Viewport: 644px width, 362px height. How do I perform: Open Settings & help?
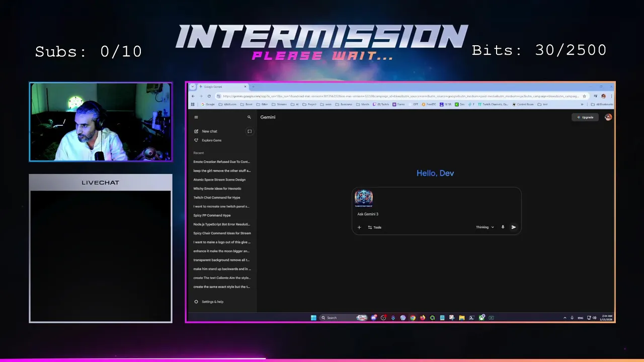[x=209, y=302]
